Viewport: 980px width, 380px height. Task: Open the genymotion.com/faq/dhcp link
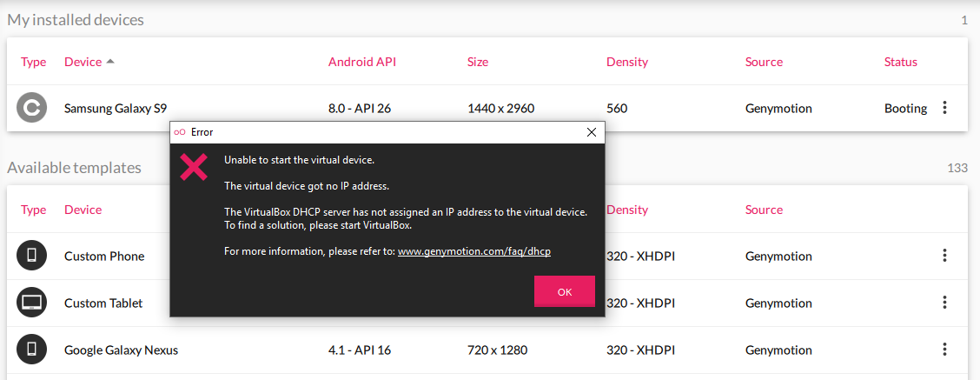pos(474,251)
